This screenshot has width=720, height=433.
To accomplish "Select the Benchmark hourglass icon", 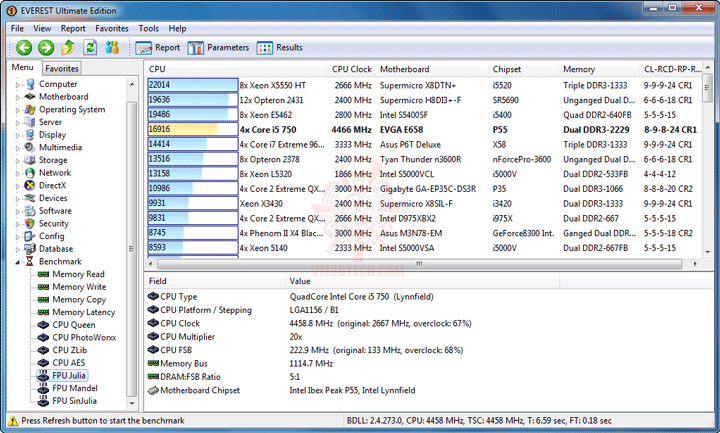I will click(30, 261).
